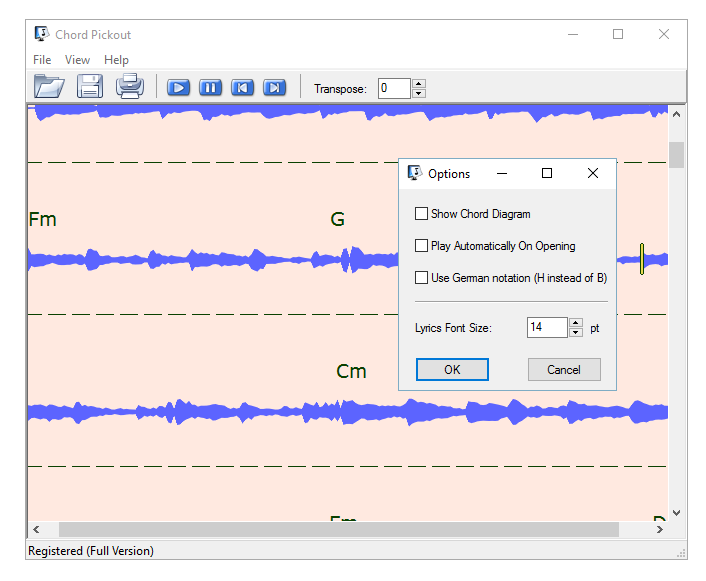
Task: Click the Chord Pickout app icon in title bar
Action: point(41,34)
